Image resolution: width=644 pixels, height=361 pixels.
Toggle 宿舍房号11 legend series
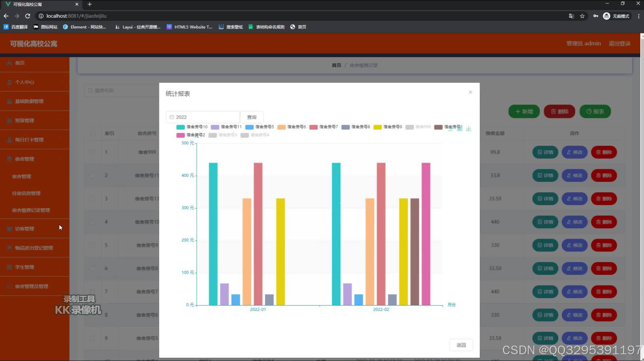pos(226,127)
